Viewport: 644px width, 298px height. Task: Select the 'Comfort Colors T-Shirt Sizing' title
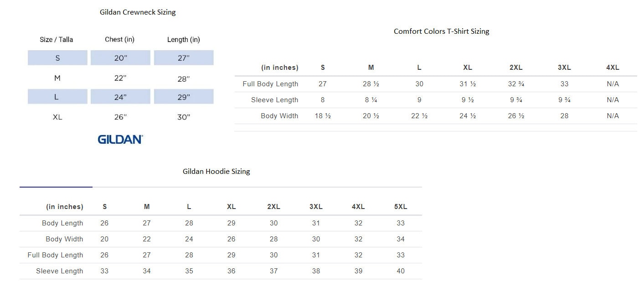[x=441, y=31]
